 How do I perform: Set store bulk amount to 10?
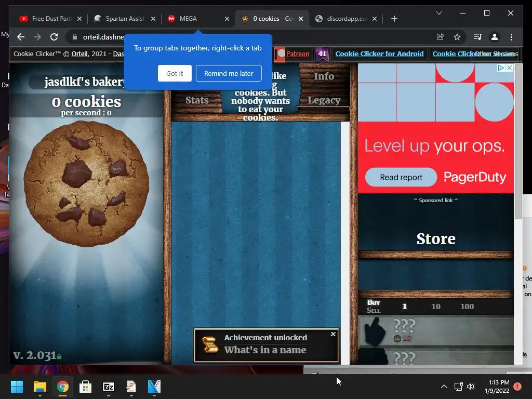coord(436,307)
